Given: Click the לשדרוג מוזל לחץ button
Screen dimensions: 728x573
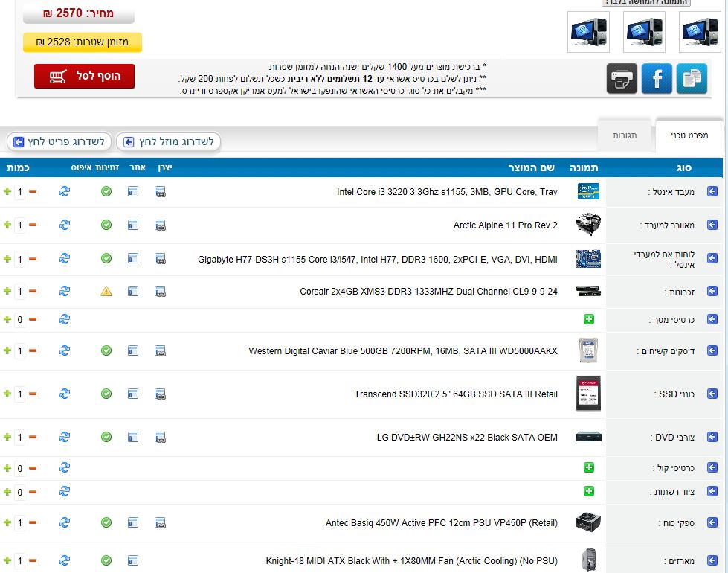Looking at the screenshot, I should point(169,141).
